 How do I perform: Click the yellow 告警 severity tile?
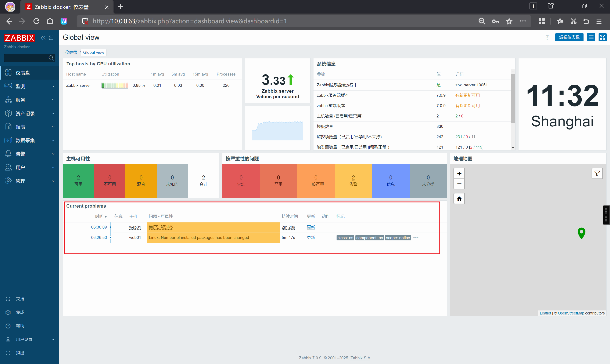point(353,181)
